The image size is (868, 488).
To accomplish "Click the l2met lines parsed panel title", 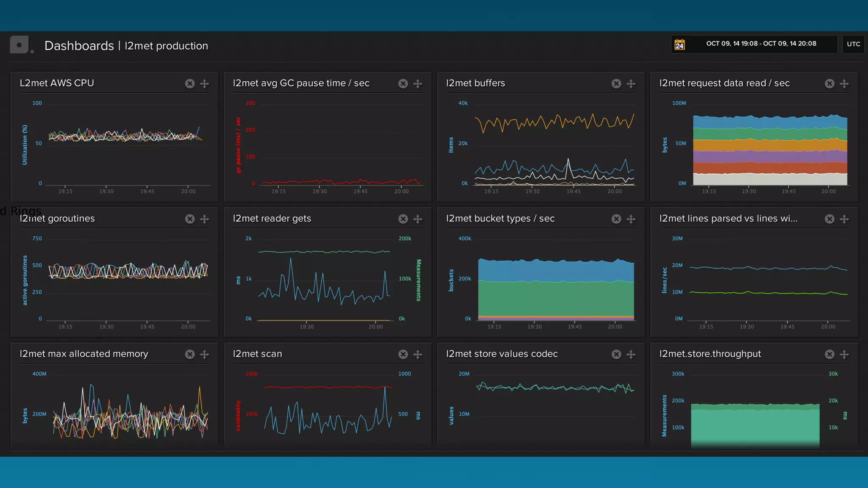I will coord(728,219).
